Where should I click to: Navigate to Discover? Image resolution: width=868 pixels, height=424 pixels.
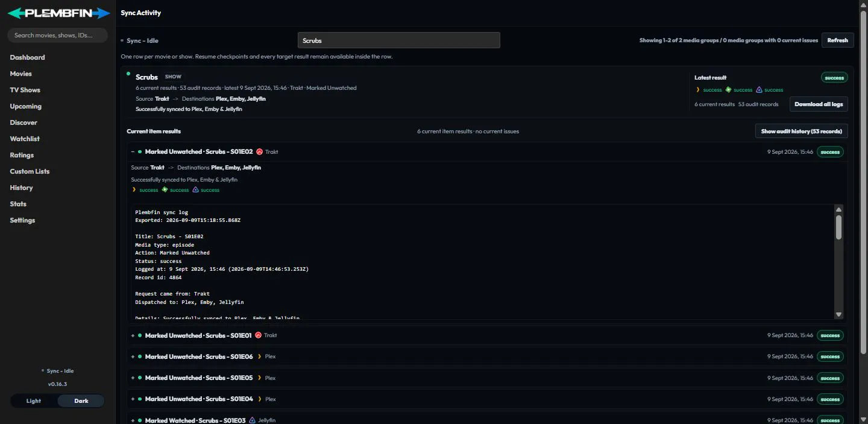click(x=24, y=122)
